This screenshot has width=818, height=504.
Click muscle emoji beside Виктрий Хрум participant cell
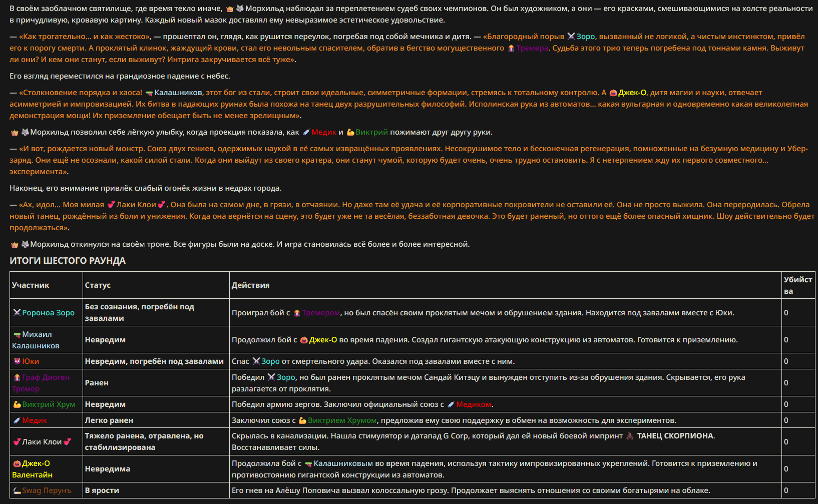point(17,404)
